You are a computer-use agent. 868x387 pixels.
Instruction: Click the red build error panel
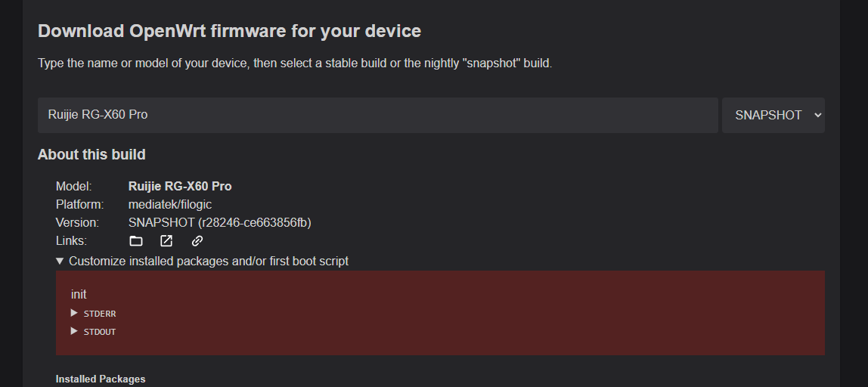440,313
